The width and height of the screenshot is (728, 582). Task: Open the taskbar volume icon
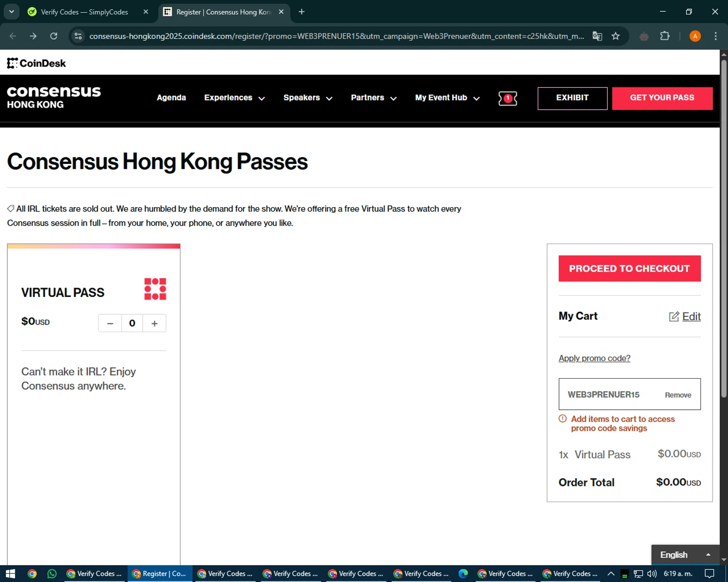pyautogui.click(x=652, y=574)
